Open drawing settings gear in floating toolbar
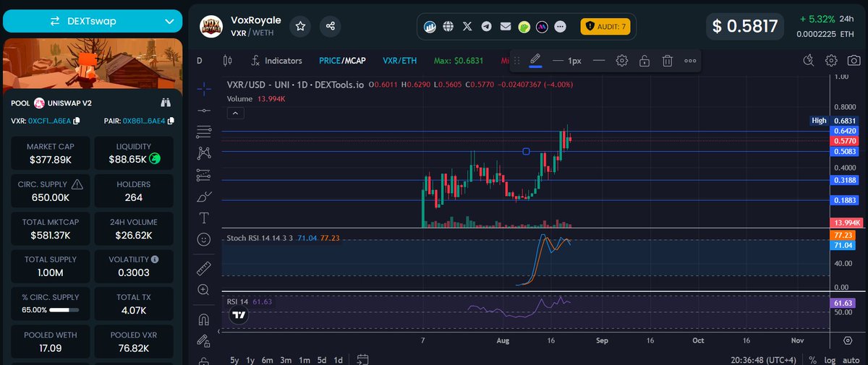This screenshot has width=868, height=365. (621, 61)
